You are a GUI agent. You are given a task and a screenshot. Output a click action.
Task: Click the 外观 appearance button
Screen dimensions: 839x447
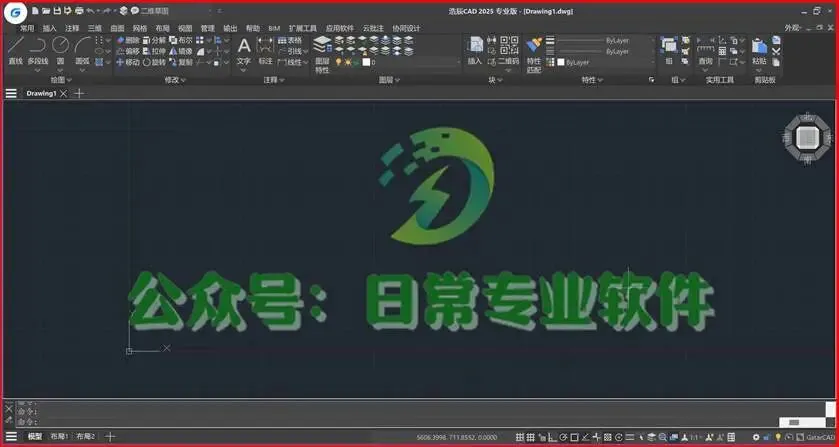click(794, 28)
